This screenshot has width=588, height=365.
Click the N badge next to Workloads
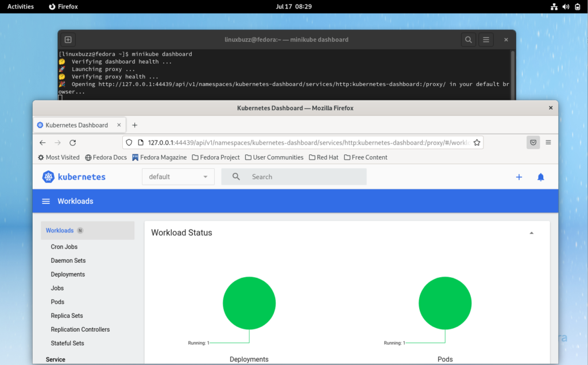point(80,231)
